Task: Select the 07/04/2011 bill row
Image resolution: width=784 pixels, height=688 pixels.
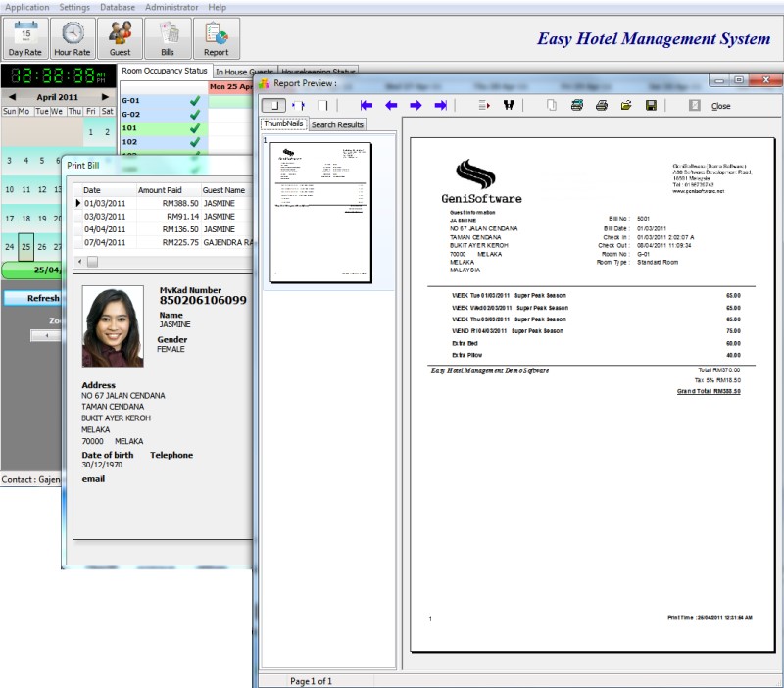Action: pos(164,242)
